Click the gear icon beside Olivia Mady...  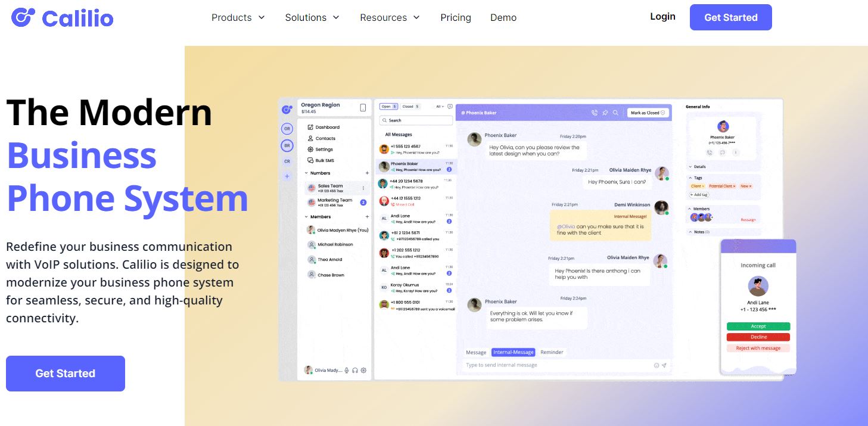pyautogui.click(x=363, y=370)
